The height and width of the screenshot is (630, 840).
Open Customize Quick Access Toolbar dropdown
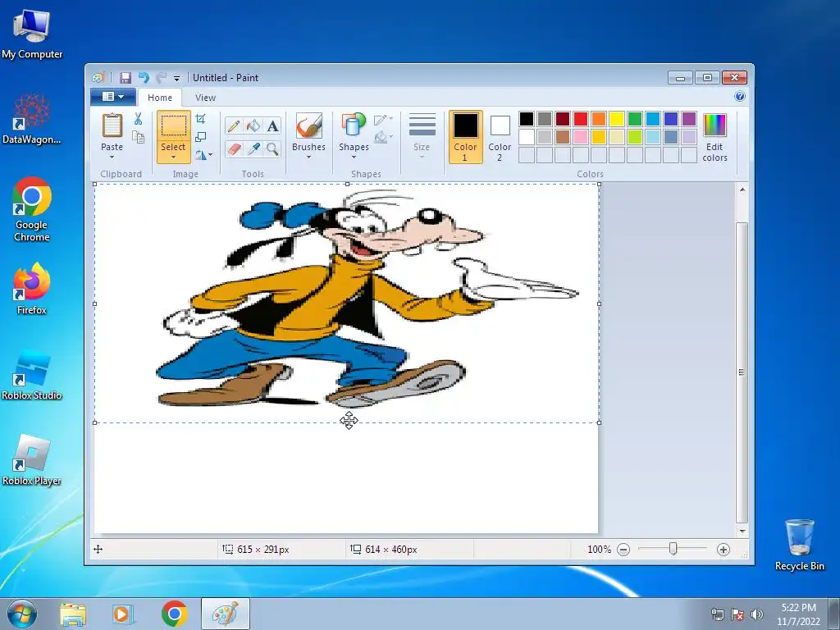tap(176, 78)
